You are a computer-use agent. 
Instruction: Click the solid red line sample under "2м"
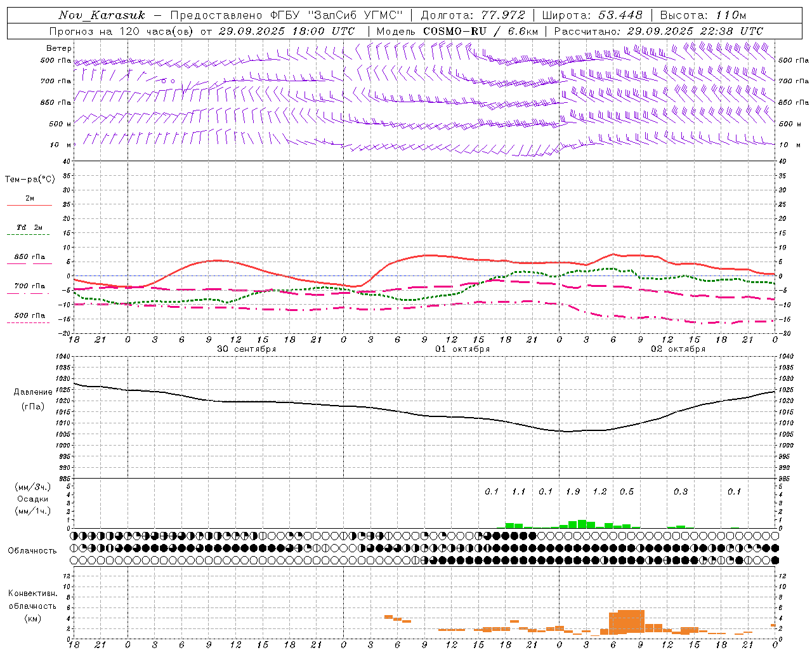pos(29,206)
